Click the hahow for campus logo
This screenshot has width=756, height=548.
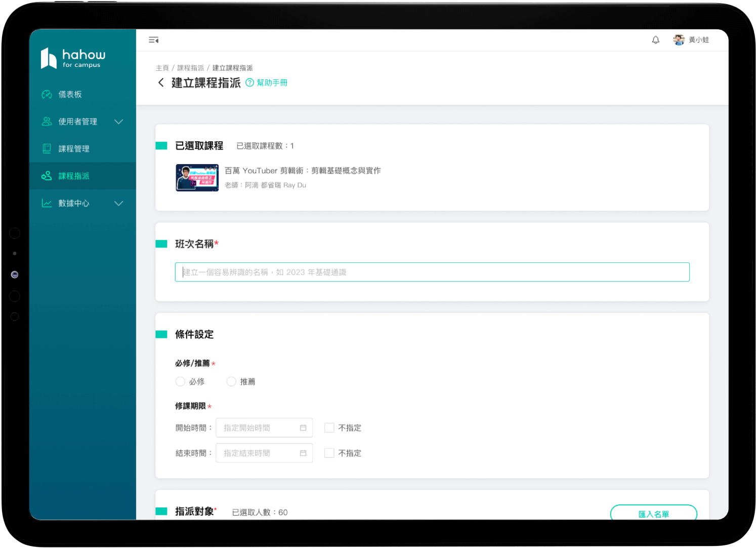pyautogui.click(x=73, y=58)
